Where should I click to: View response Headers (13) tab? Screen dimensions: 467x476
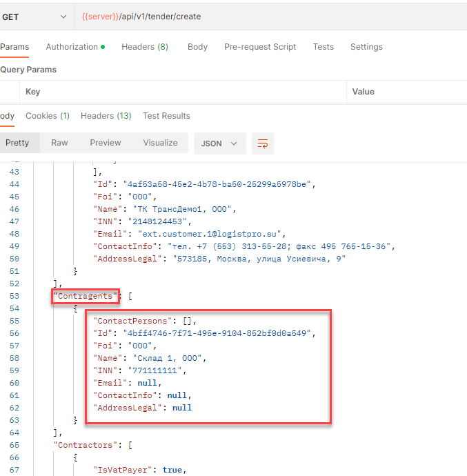click(106, 116)
